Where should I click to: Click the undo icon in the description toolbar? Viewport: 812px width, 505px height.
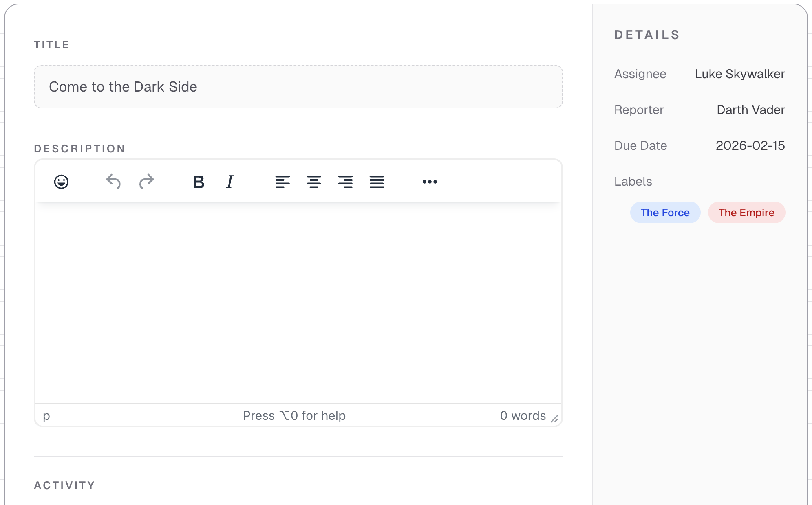click(x=113, y=182)
